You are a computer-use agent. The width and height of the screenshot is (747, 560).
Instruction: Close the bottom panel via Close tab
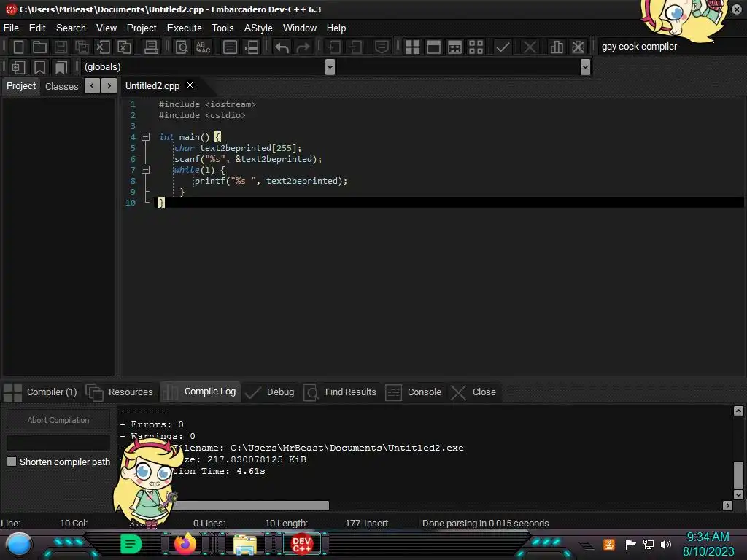[474, 392]
